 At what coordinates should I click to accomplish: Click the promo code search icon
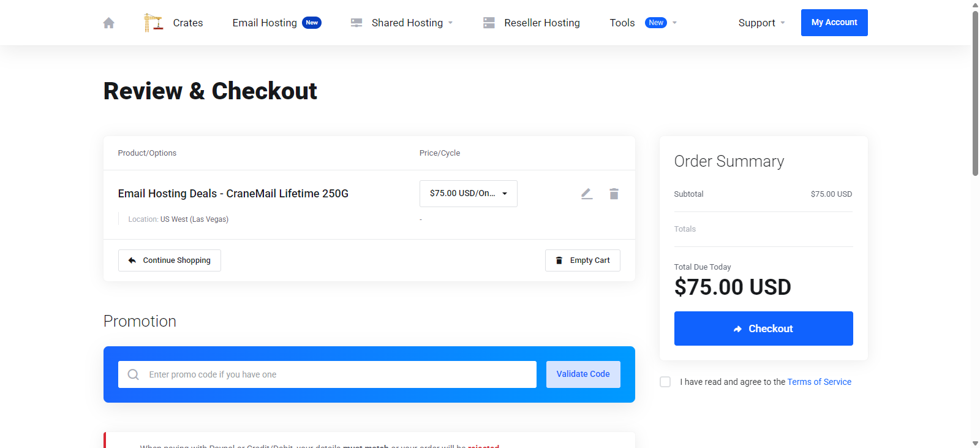133,374
